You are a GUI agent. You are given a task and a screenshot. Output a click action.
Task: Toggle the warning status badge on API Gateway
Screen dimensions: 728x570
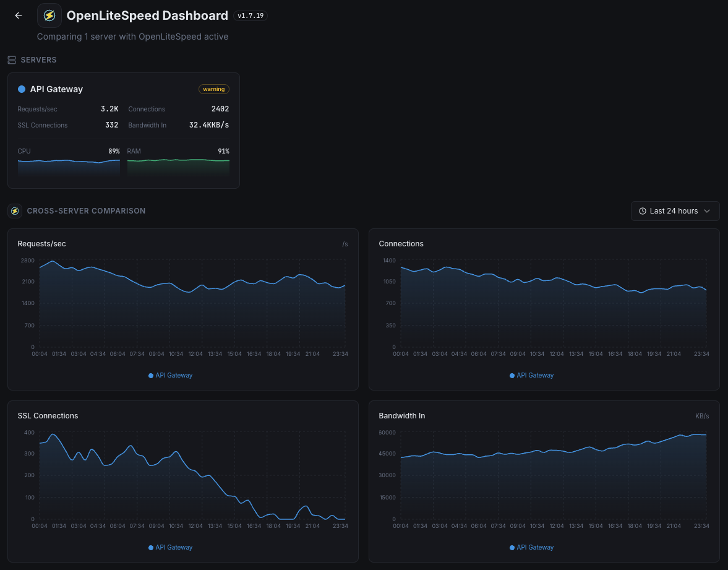[213, 89]
